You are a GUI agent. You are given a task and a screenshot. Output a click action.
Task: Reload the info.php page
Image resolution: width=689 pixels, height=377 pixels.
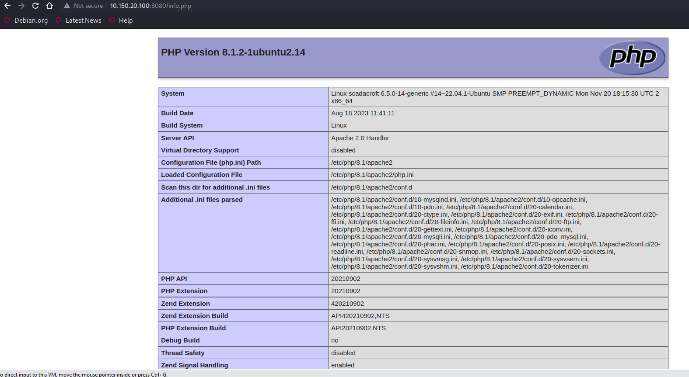35,6
